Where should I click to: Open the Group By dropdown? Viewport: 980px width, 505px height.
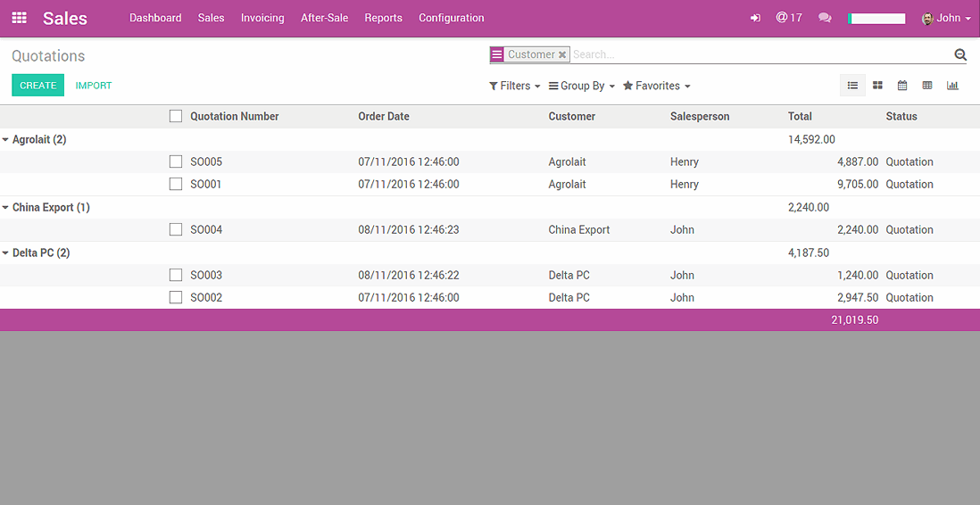582,86
